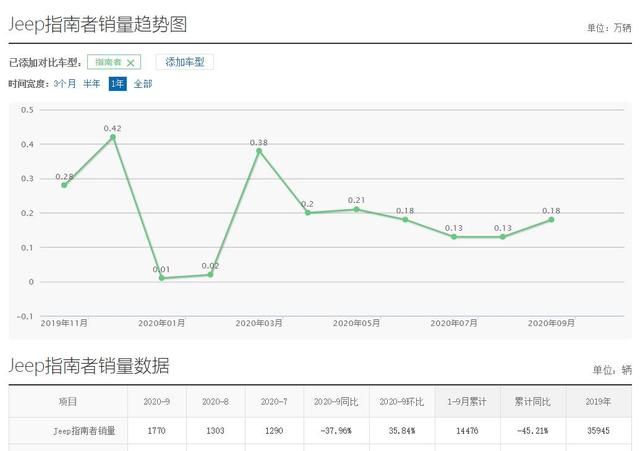The image size is (640, 451).
Task: Click the 2020年09月 axis label
Action: click(x=551, y=323)
